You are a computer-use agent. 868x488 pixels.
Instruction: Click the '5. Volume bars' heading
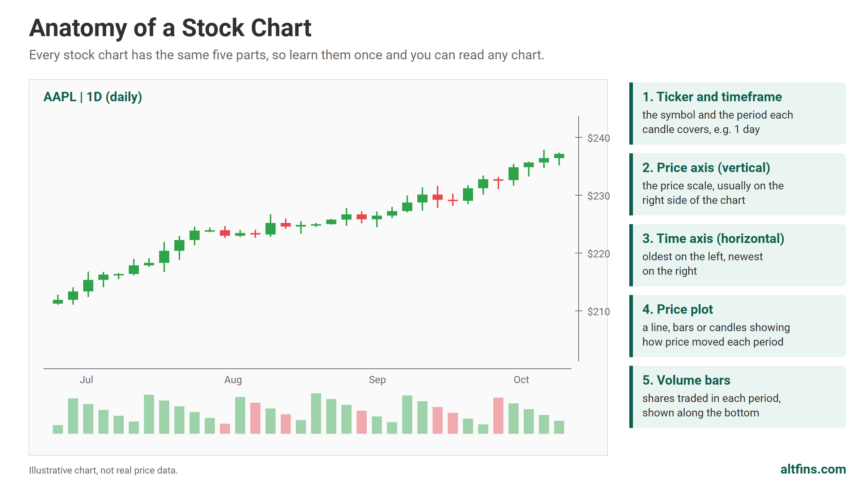(686, 380)
